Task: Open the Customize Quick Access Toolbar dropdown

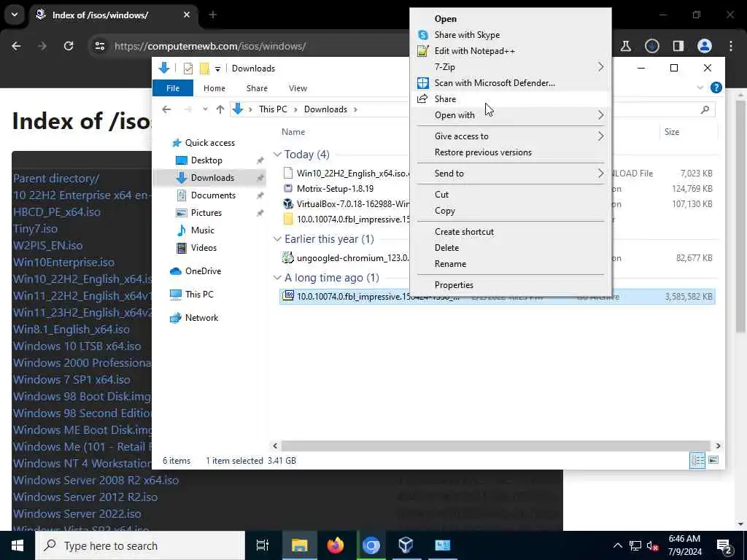Action: pyautogui.click(x=217, y=69)
